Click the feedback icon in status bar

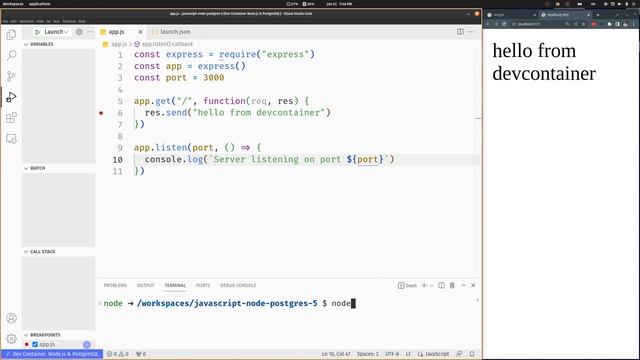(459, 354)
